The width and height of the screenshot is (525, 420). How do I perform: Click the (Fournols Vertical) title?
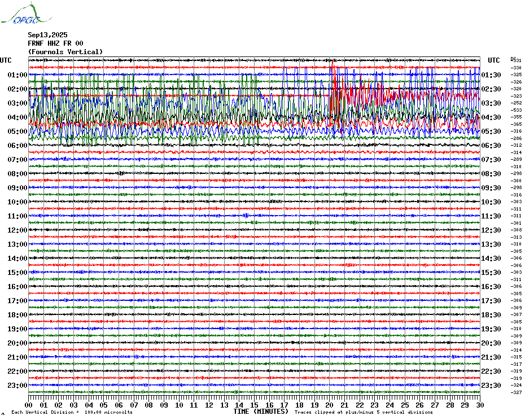tap(65, 52)
